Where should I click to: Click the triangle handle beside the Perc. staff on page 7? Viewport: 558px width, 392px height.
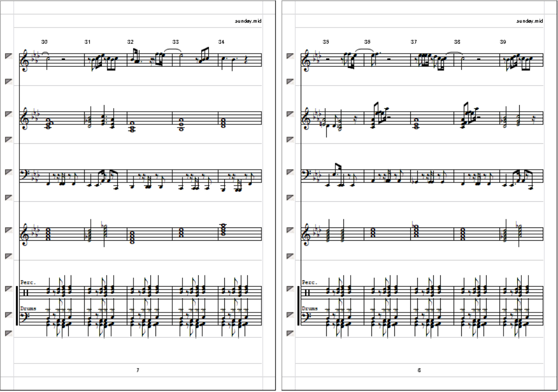point(9,289)
